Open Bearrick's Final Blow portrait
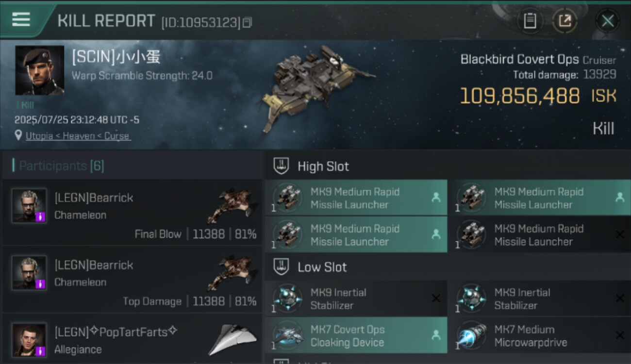Viewport: 631px width, 364px height. click(29, 205)
